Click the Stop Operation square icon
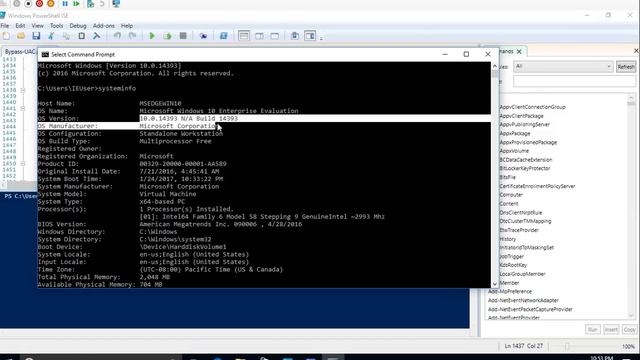Image resolution: width=640 pixels, height=360 pixels. (183, 36)
